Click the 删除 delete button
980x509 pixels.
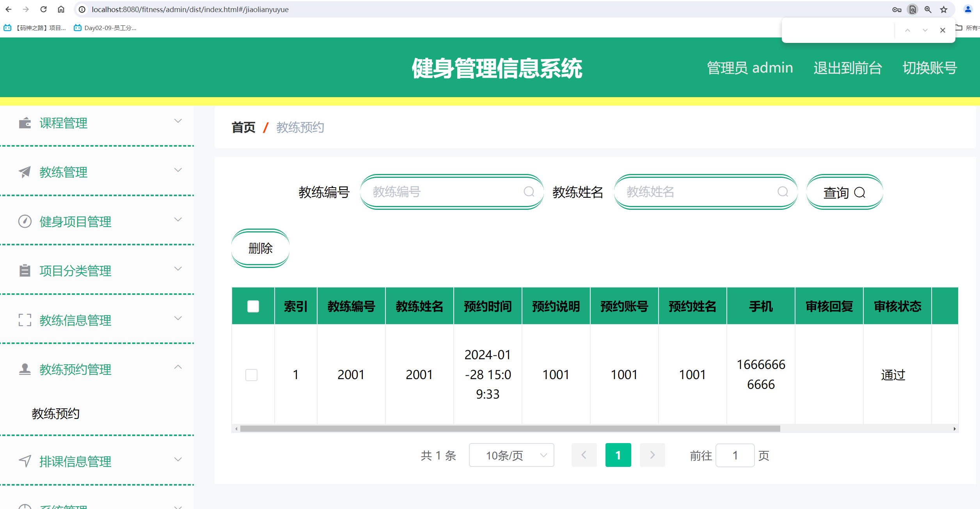pyautogui.click(x=260, y=248)
